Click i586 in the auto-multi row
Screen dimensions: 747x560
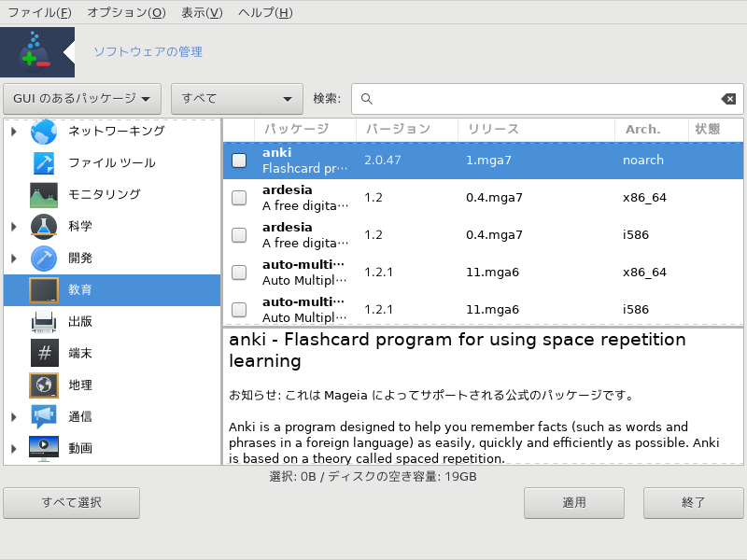(636, 310)
